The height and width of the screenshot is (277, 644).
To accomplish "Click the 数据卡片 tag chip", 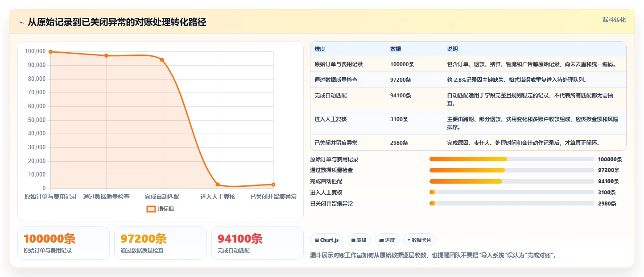I will (x=420, y=240).
